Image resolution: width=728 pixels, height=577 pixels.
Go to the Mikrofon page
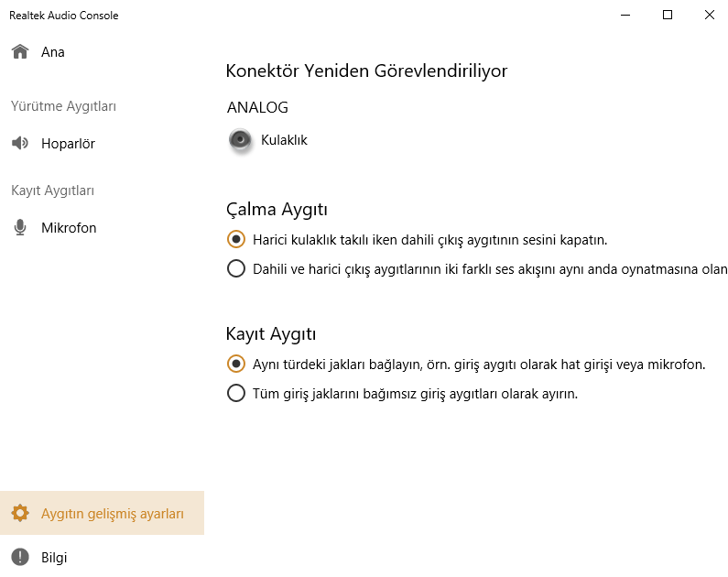(x=69, y=228)
